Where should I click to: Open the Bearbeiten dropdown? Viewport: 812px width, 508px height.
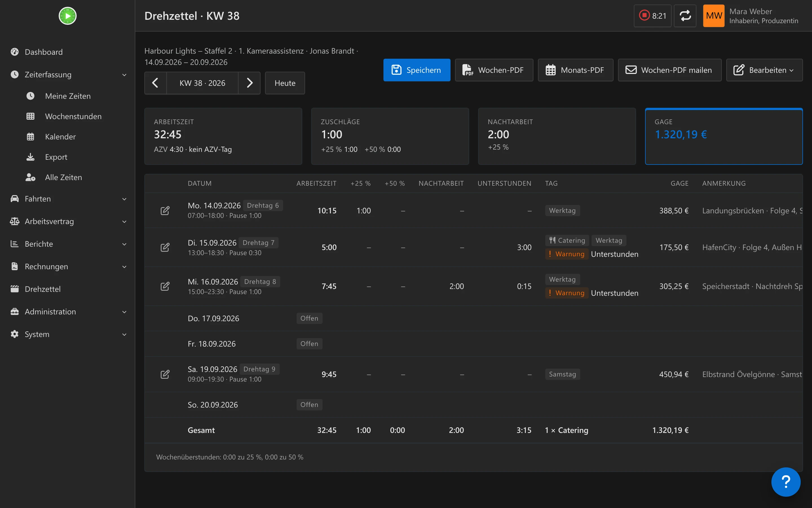coord(764,70)
